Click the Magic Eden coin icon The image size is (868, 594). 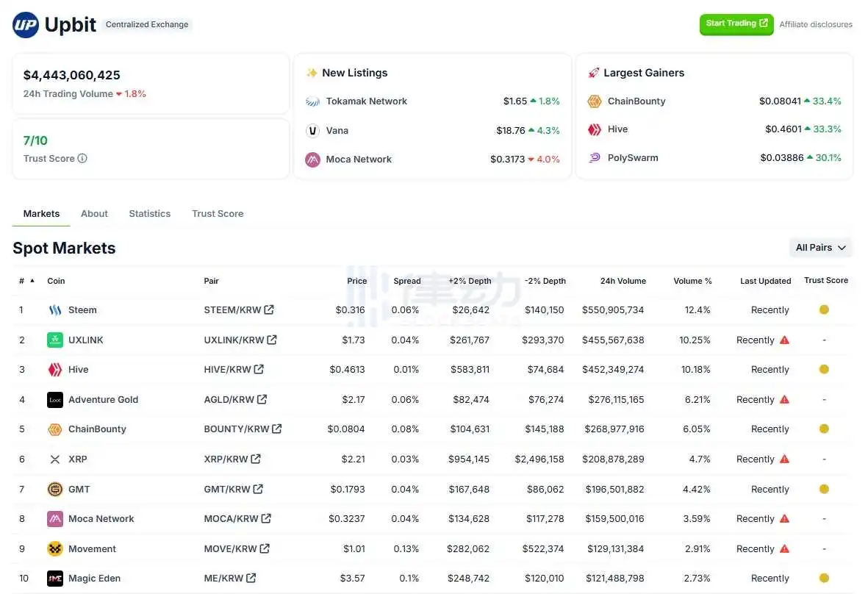(x=55, y=578)
